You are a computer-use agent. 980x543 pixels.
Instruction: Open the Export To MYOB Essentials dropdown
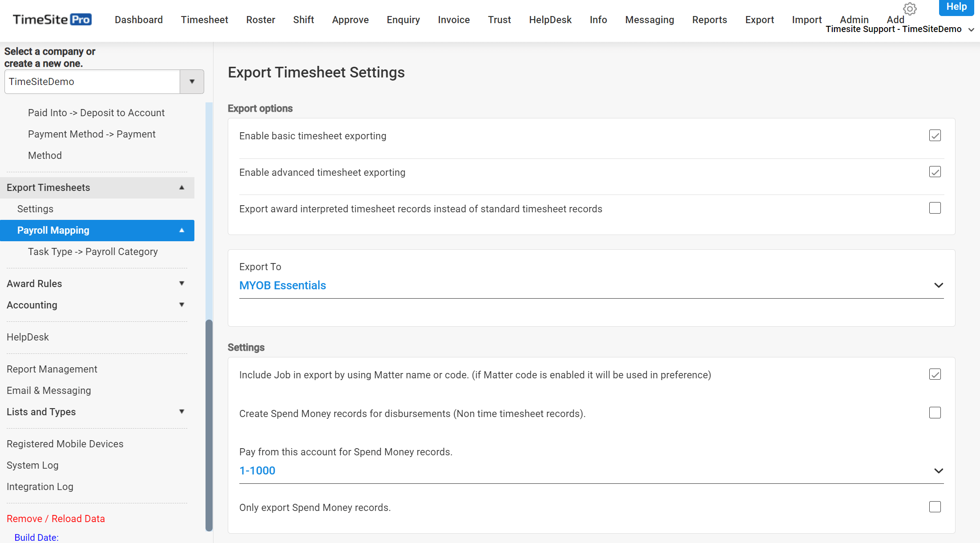(591, 285)
